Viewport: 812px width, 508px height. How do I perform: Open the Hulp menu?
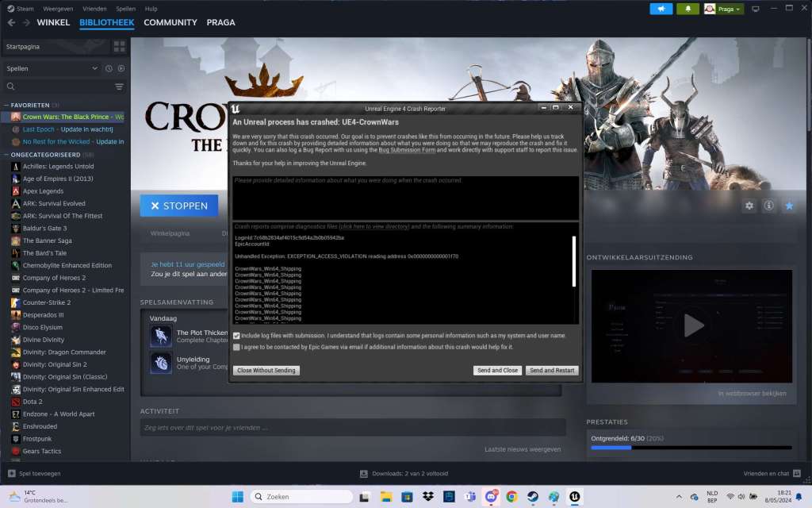pyautogui.click(x=151, y=9)
